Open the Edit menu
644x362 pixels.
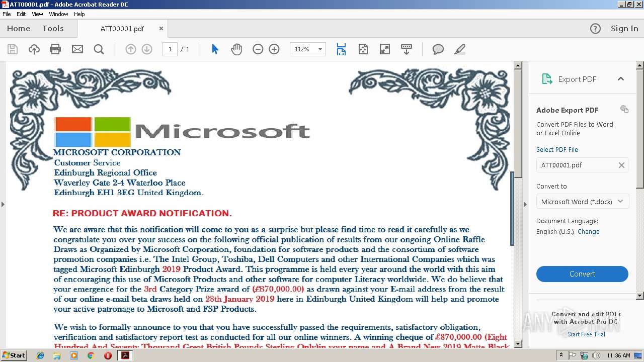pos(21,14)
